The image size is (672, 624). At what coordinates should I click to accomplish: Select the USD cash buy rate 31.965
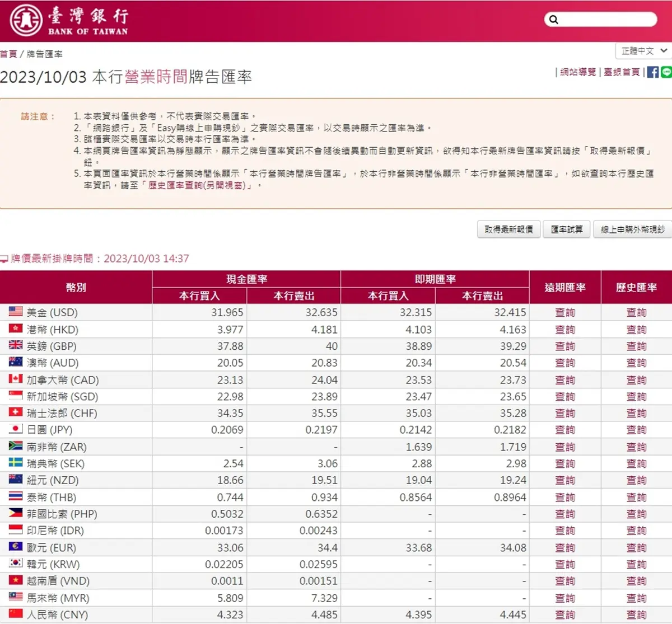pyautogui.click(x=227, y=313)
